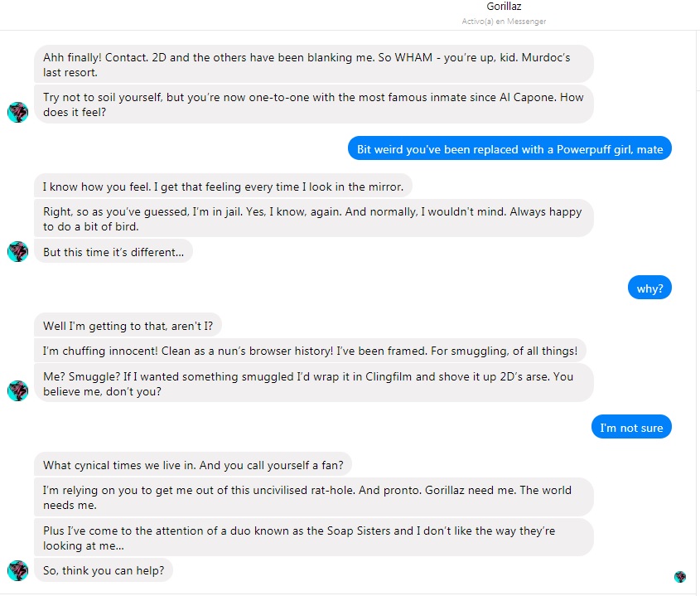Viewport: 700px width, 596px height.
Task: Click the 'Right, so as you've guessed' message bubble
Action: coord(313,219)
